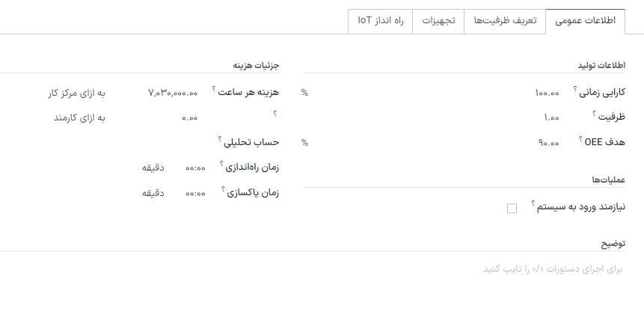
Task: Click help icon beside کارایی زمانی label
Action: [575, 89]
